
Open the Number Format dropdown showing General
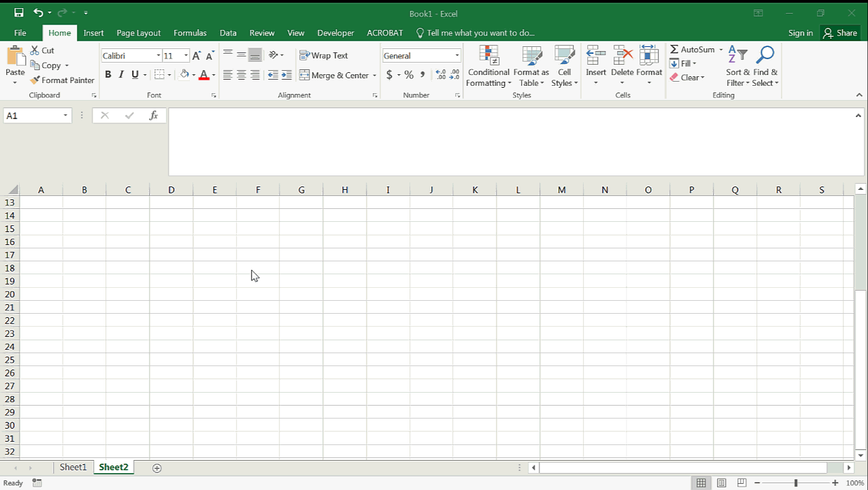456,56
